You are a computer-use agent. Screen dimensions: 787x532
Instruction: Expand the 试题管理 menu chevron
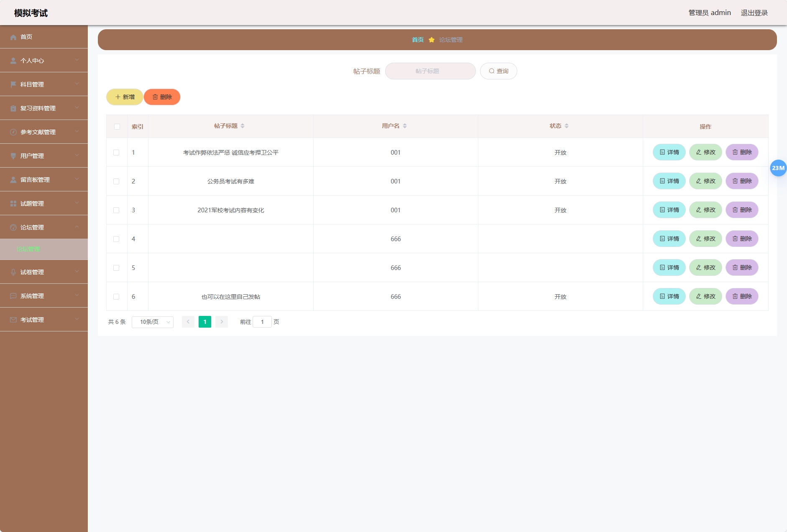tap(77, 203)
